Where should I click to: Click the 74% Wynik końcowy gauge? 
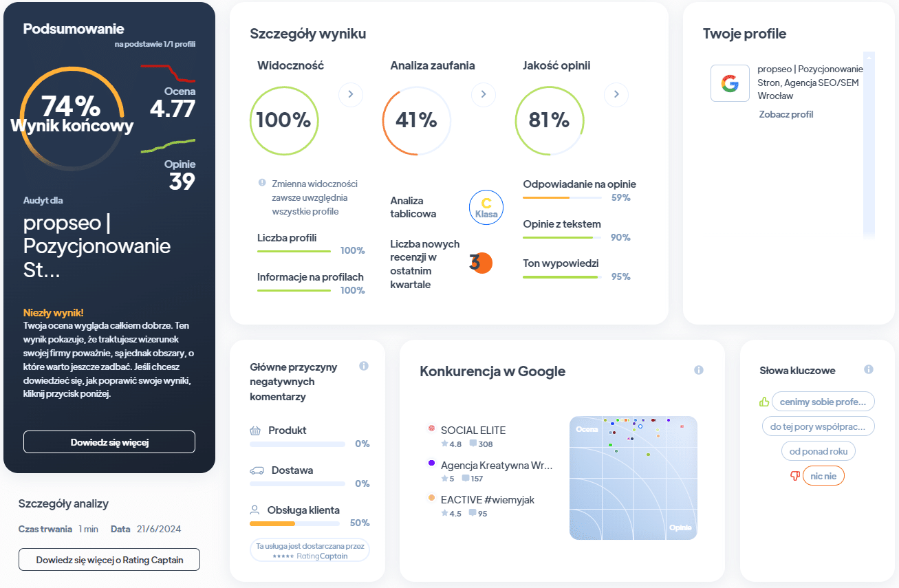tap(72, 119)
